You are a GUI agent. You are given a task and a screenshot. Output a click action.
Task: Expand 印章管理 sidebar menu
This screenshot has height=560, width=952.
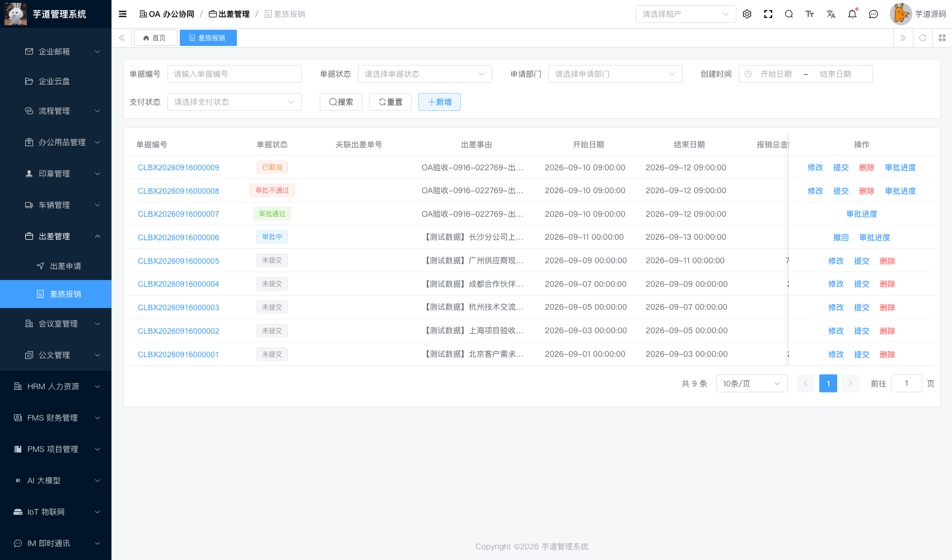point(55,174)
